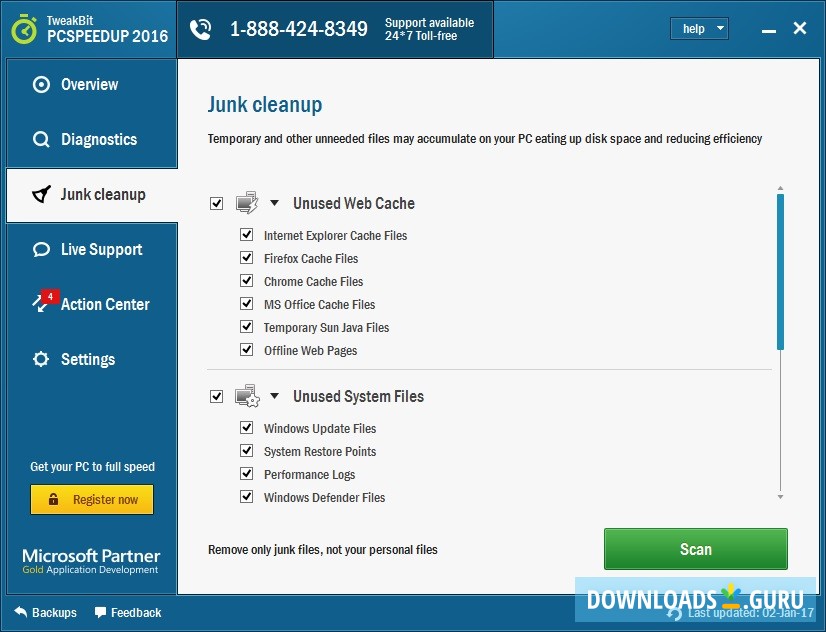Collapse the Unused System Files section

click(274, 396)
